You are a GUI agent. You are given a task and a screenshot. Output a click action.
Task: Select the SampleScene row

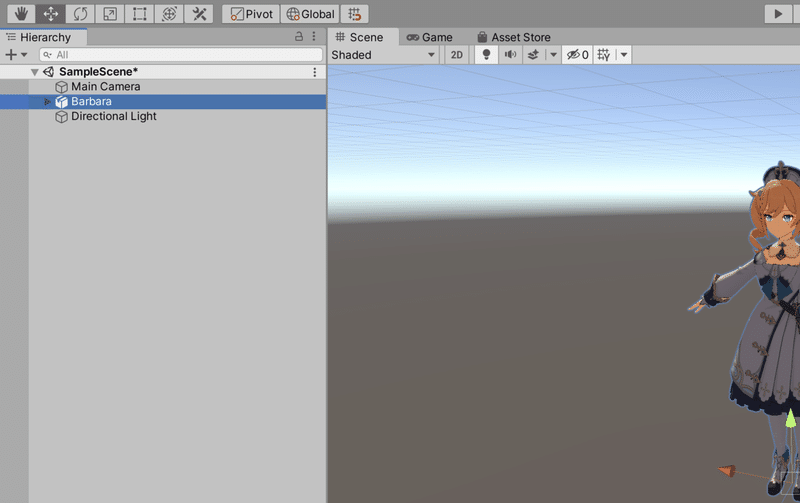pyautogui.click(x=163, y=72)
